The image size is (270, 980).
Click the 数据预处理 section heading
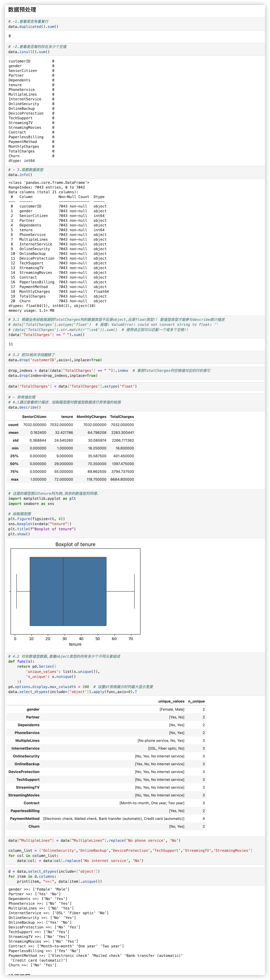pyautogui.click(x=22, y=9)
